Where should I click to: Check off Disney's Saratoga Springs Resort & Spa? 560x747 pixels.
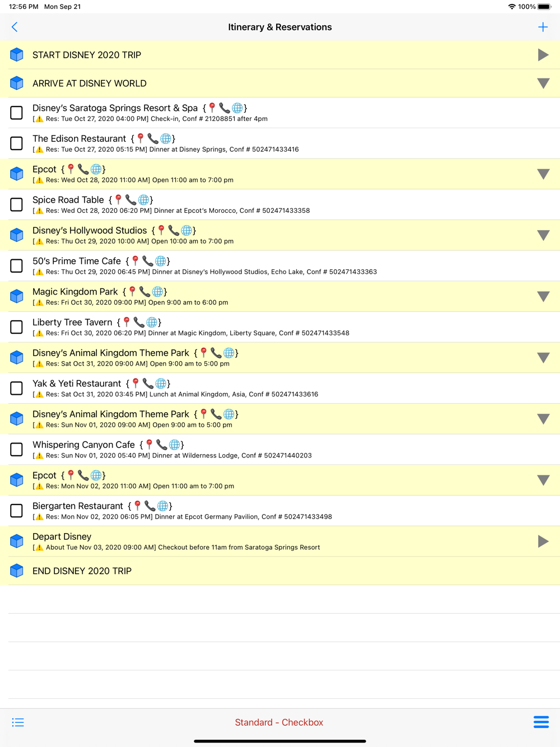pyautogui.click(x=17, y=113)
